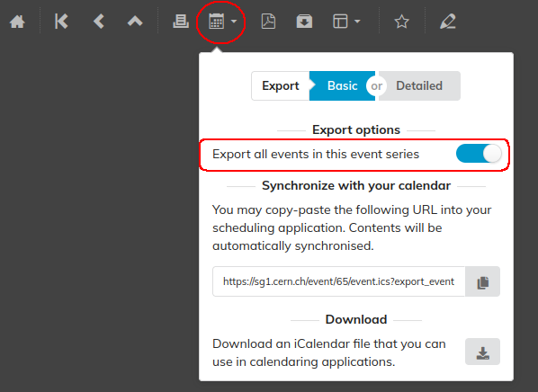538x392 pixels.
Task: Open the printable version icon
Action: [181, 22]
